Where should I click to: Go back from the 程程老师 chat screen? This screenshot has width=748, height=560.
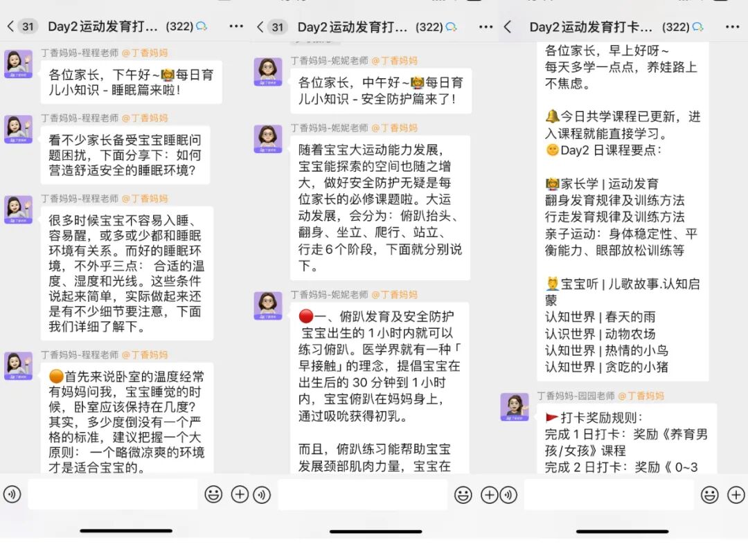[10, 26]
